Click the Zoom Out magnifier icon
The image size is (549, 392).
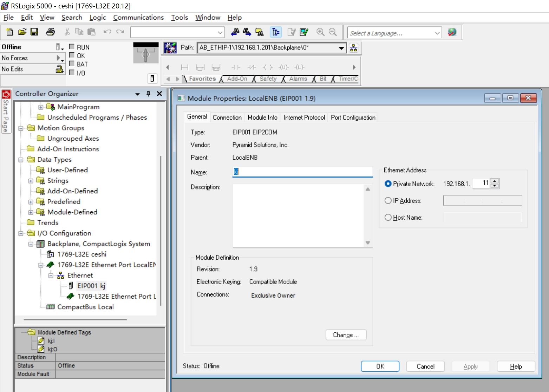click(x=333, y=32)
